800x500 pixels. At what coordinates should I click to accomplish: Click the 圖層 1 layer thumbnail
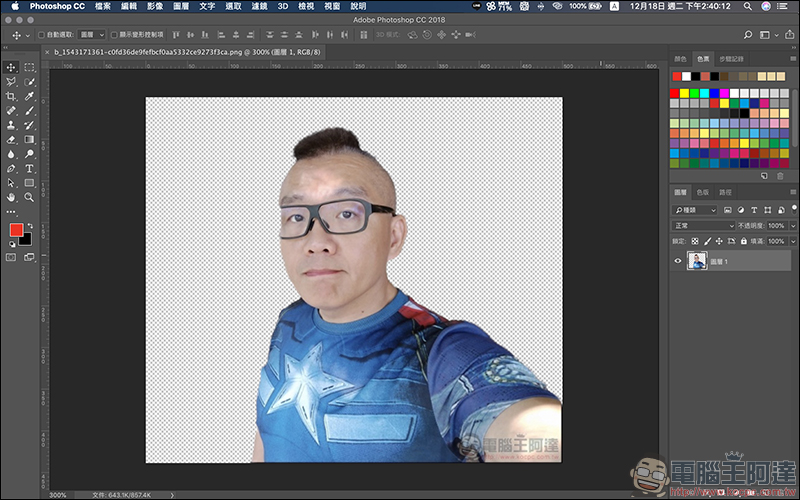tap(697, 261)
